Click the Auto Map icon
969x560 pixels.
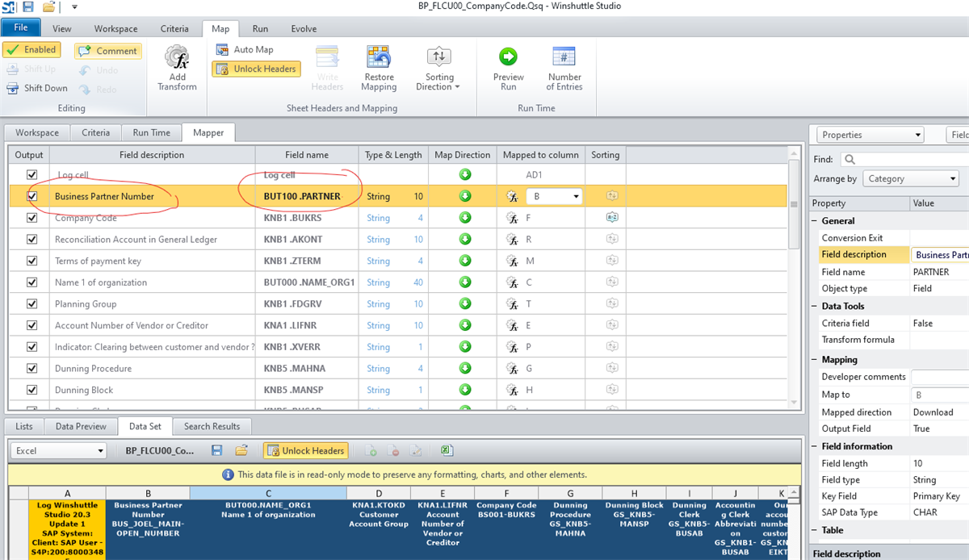coord(223,50)
